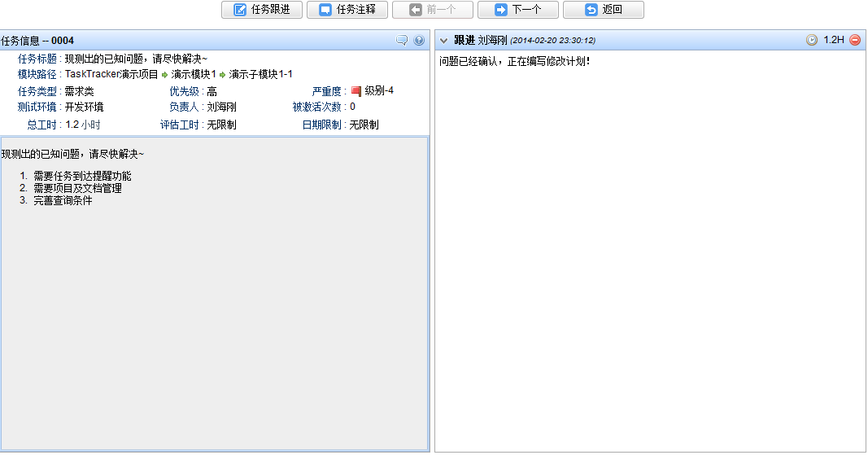Click the 任务信息 -- 0004 panel title

(x=37, y=41)
